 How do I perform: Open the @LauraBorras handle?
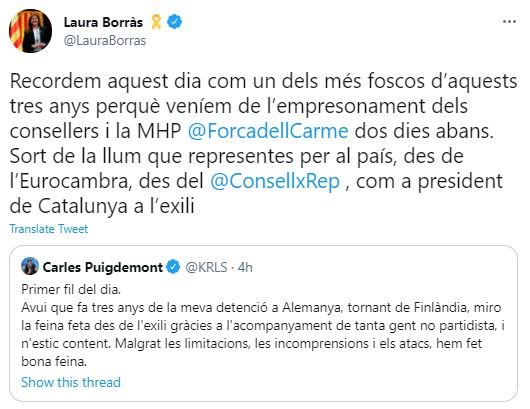coord(105,41)
